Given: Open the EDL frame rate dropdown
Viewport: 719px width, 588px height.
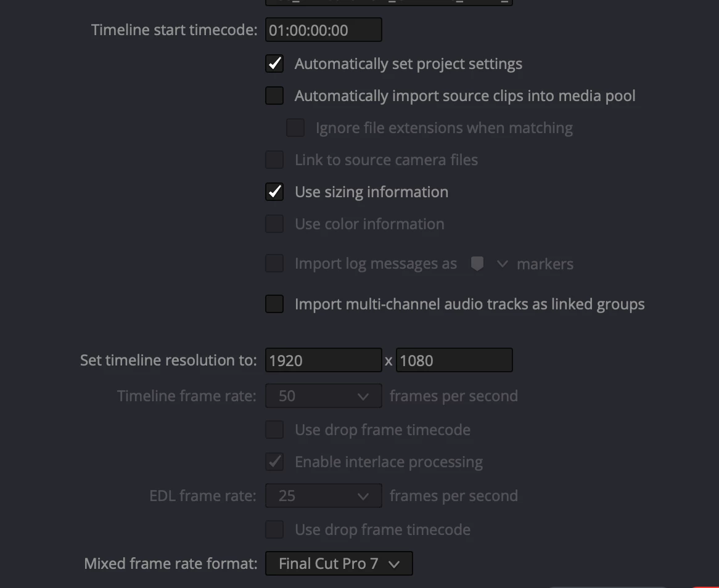Looking at the screenshot, I should [x=323, y=496].
